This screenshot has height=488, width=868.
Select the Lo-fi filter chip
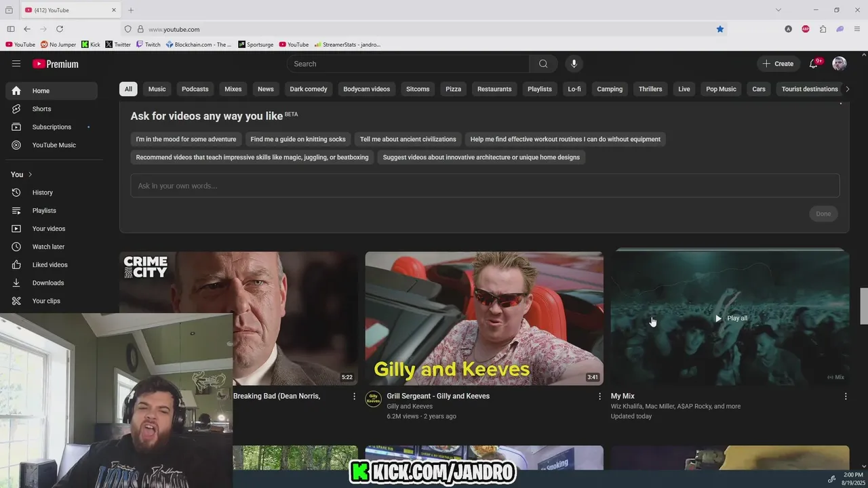coord(574,89)
